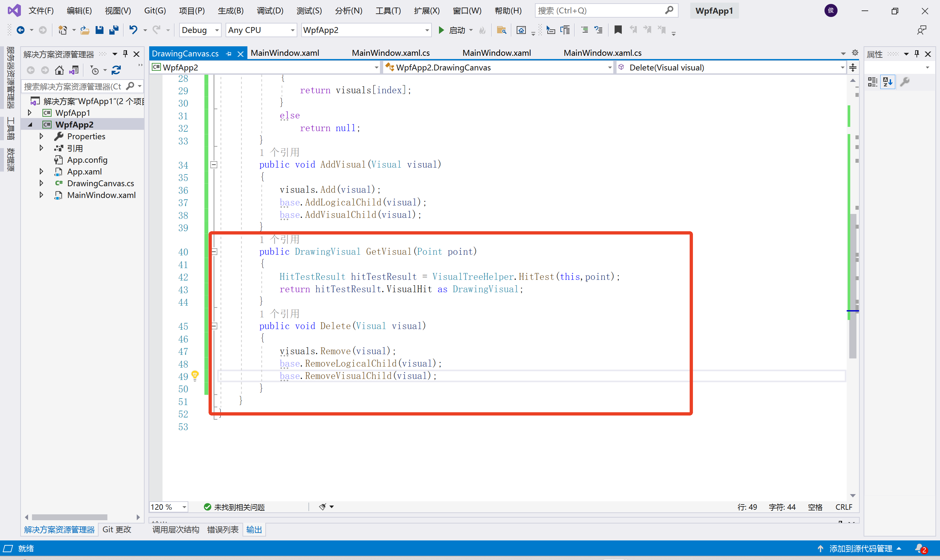Screen dimensions: 940x560
Task: Click the Home icon in Solution Explorer
Action: click(x=59, y=70)
